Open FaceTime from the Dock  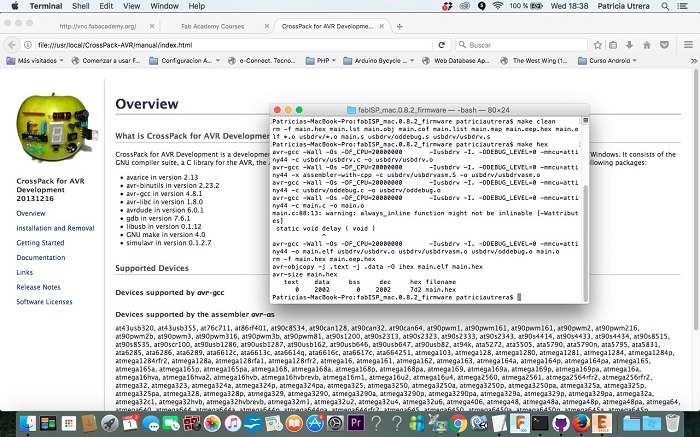click(171, 422)
